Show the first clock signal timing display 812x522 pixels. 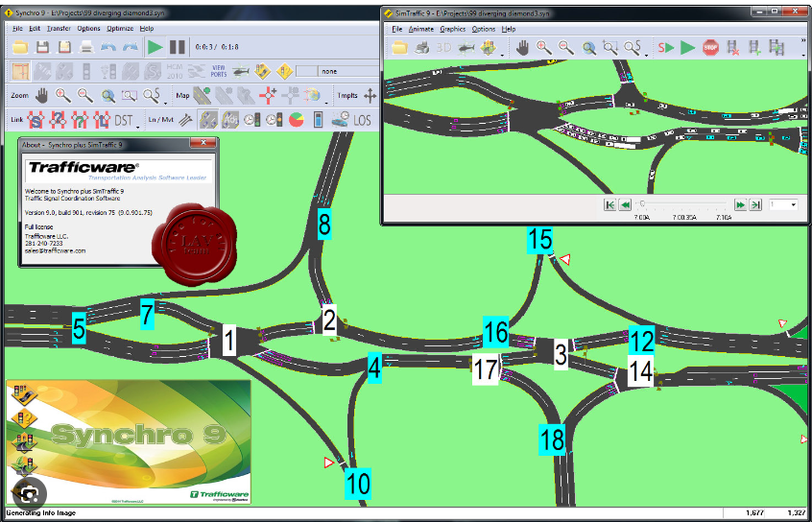[x=251, y=120]
